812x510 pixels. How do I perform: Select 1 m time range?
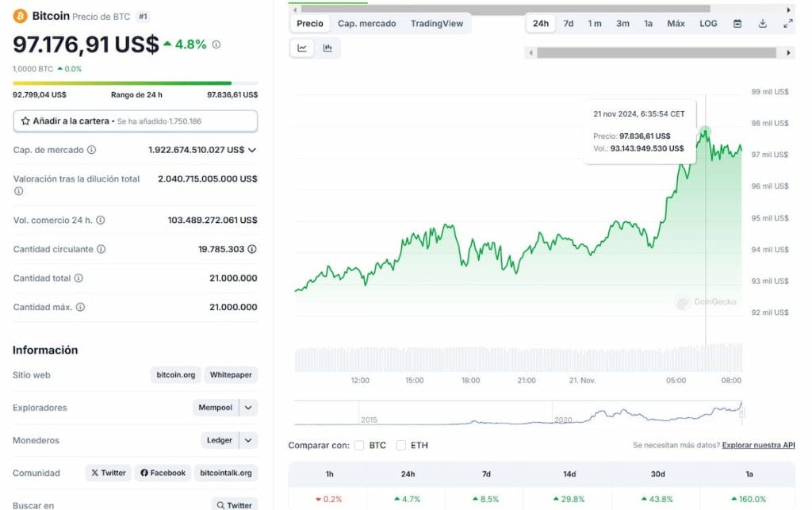click(x=595, y=23)
